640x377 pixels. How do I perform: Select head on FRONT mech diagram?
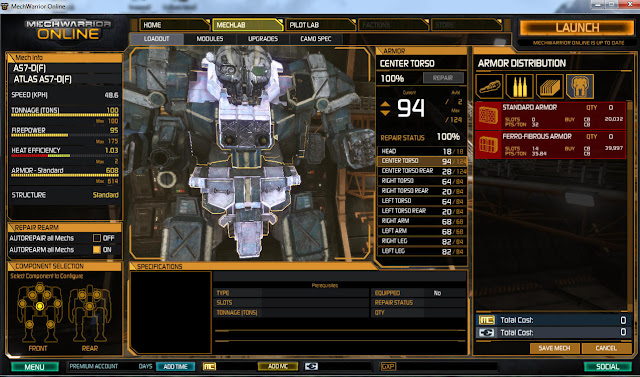coord(40,288)
